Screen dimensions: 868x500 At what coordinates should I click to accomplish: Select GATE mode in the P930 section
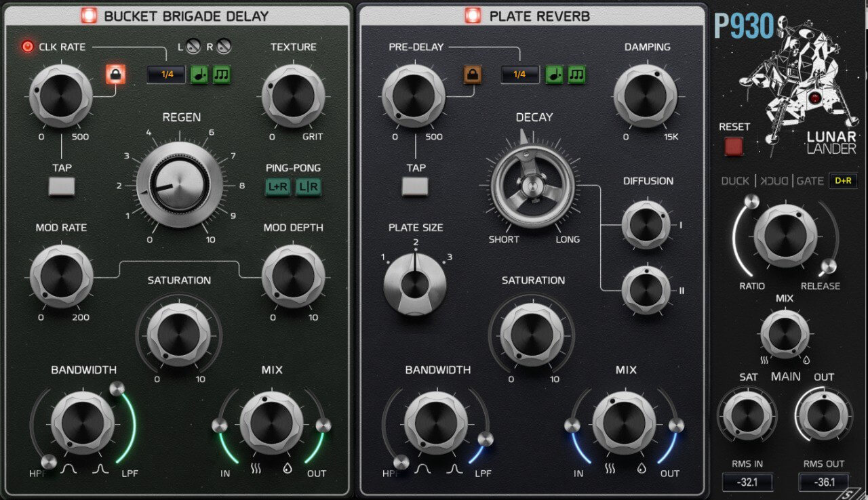[810, 180]
